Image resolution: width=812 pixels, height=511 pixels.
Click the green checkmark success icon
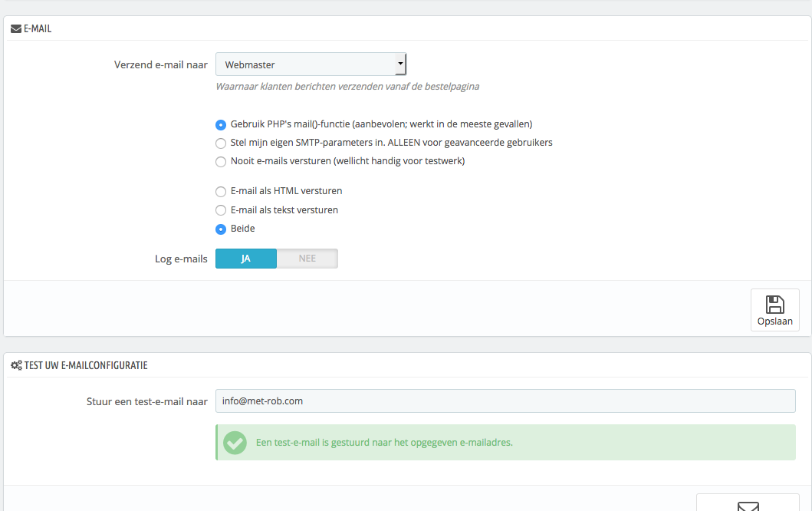pos(235,443)
